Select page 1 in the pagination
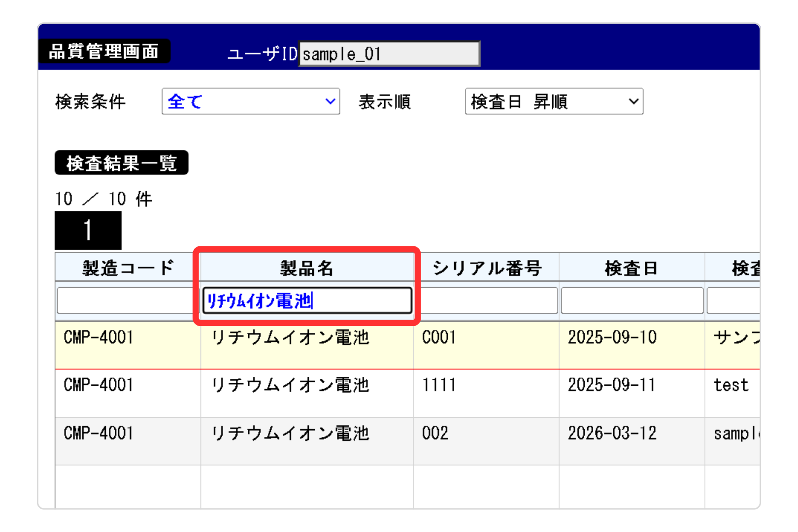Viewport: 798px width, 532px height. pyautogui.click(x=88, y=231)
